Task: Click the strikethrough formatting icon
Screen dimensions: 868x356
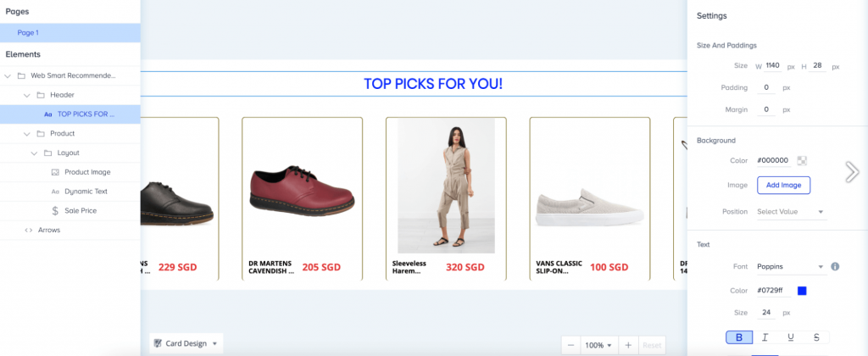Action: click(816, 337)
